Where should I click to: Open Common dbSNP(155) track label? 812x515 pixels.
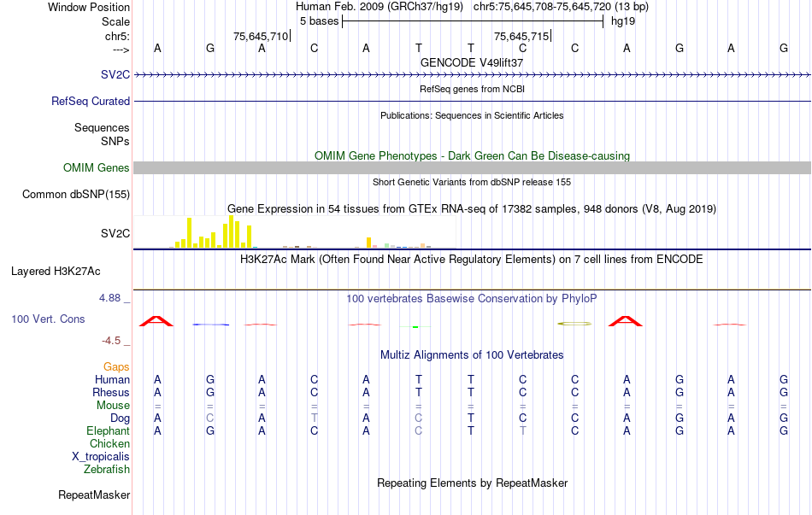[x=75, y=194]
